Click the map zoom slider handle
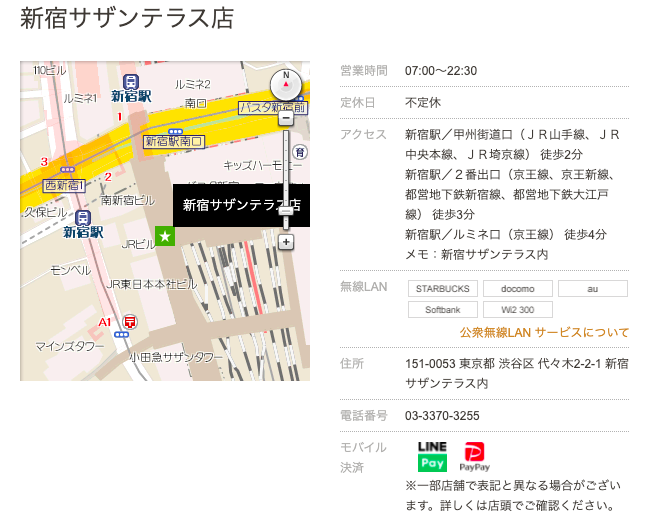Image resolution: width=647 pixels, height=519 pixels. pos(286,209)
